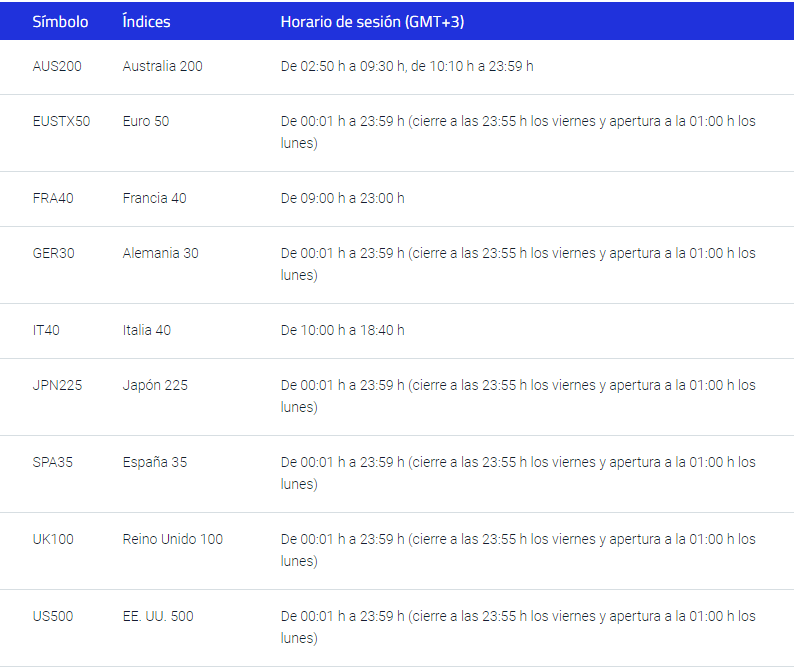Screen dimensions: 808x670
Task: Click the España 35 index name
Action: 155,462
